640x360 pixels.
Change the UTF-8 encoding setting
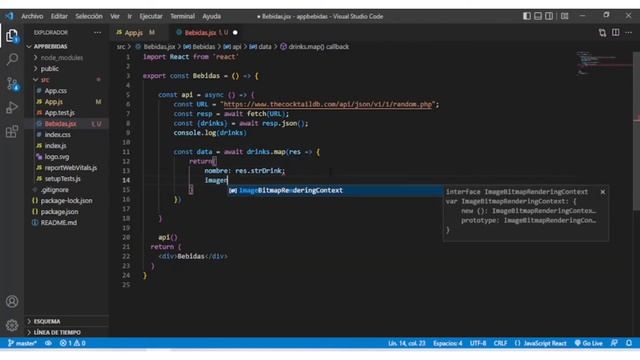click(478, 343)
